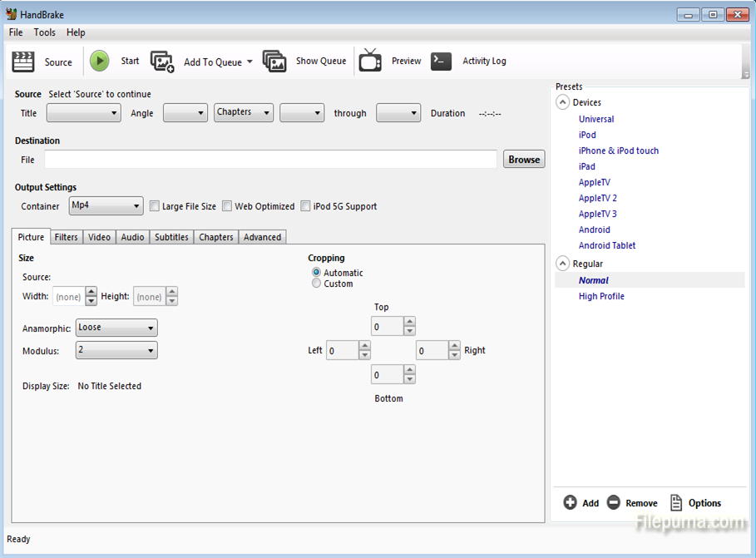This screenshot has width=756, height=558.
Task: Collapse the Devices presets group
Action: pyautogui.click(x=563, y=102)
